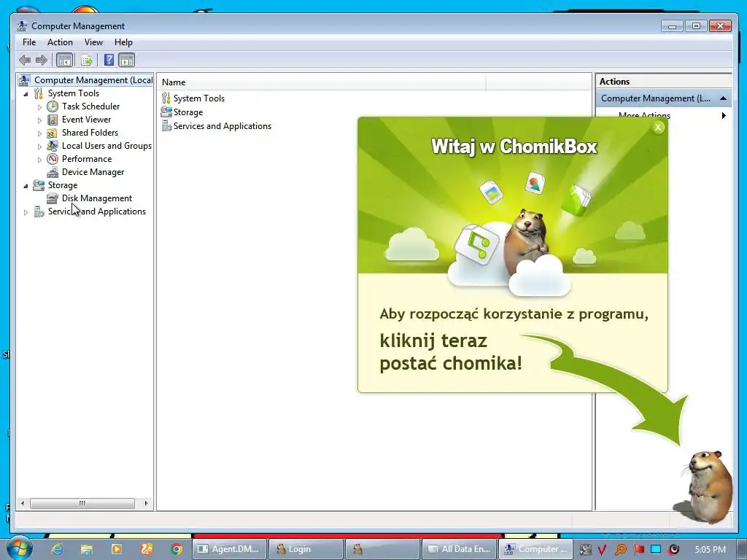Click the Shared Folders icon in tree
The width and height of the screenshot is (747, 560).
53,133
